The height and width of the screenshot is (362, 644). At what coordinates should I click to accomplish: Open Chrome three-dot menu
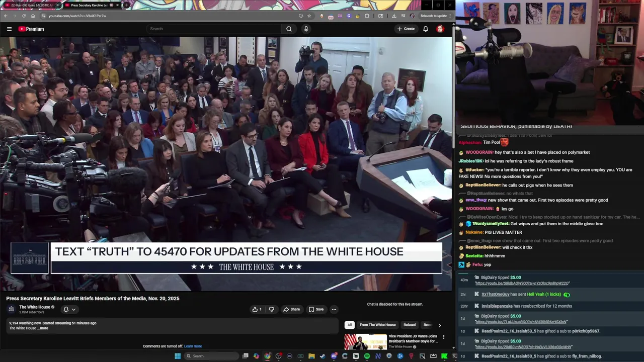(x=450, y=16)
